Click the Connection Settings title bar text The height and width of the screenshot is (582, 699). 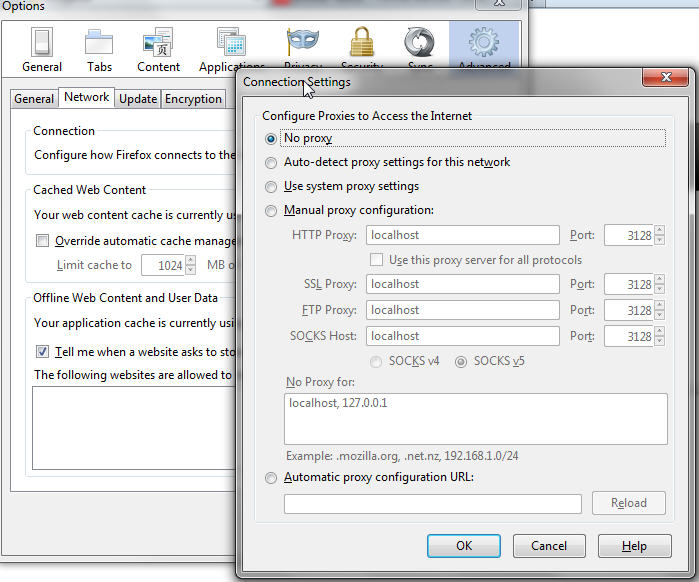pyautogui.click(x=296, y=82)
